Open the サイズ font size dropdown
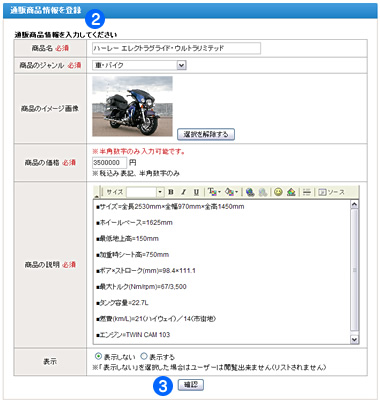This screenshot has width=380, height=402. click(x=160, y=192)
